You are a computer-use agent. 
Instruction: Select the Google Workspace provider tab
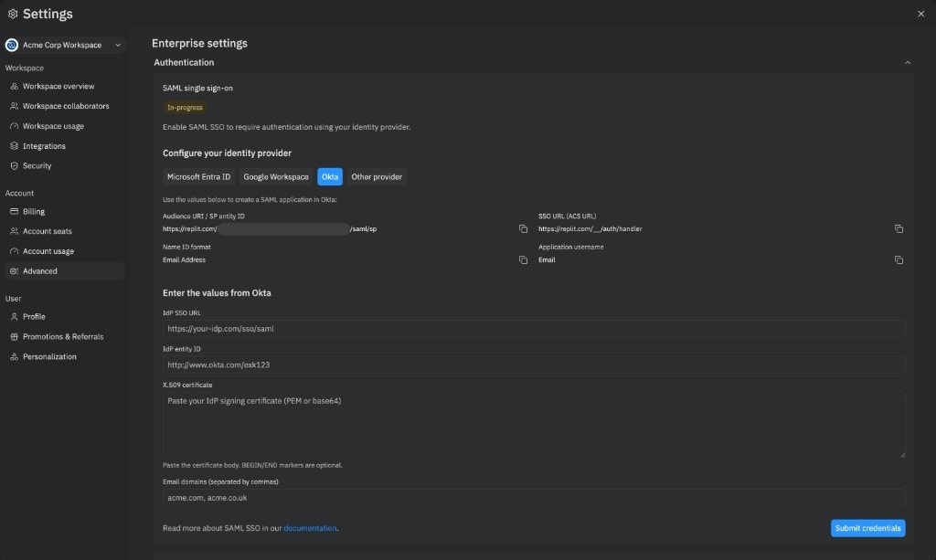pyautogui.click(x=276, y=177)
